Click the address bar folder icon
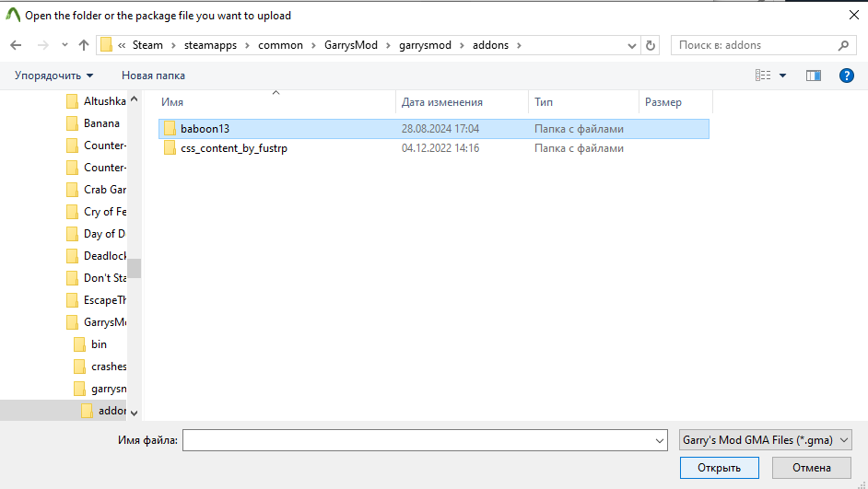This screenshot has width=868, height=489. (106, 45)
